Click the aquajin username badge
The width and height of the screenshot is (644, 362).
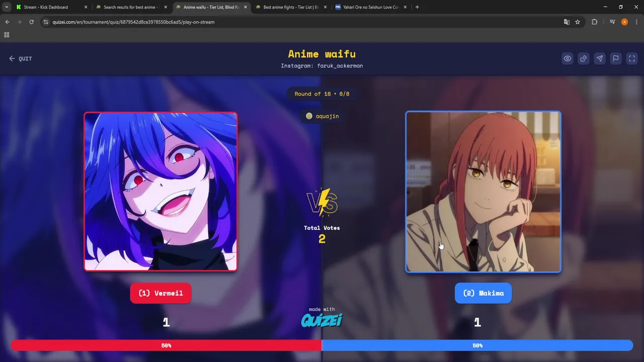[x=322, y=116]
